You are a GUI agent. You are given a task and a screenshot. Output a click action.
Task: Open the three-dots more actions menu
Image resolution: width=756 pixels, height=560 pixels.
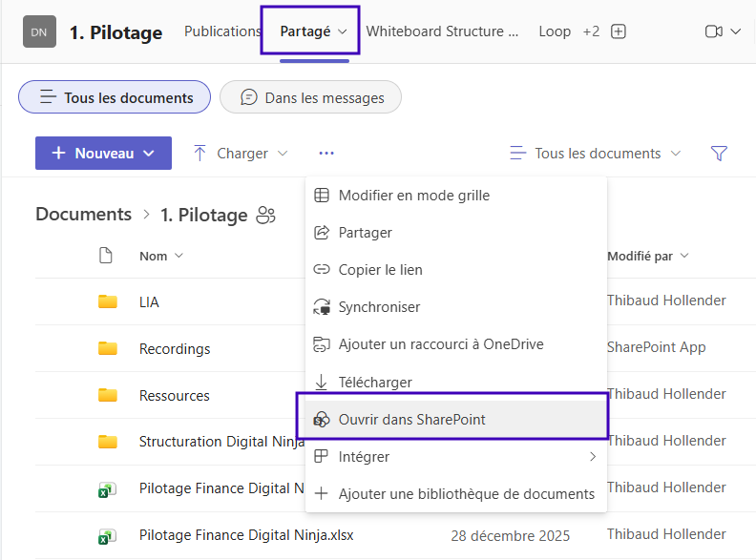coord(326,154)
